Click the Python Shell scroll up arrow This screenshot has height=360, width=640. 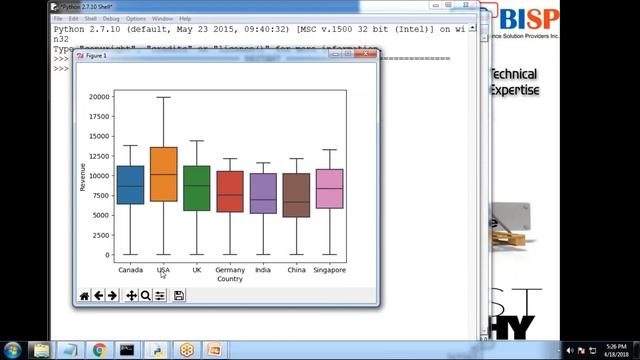tap(473, 28)
